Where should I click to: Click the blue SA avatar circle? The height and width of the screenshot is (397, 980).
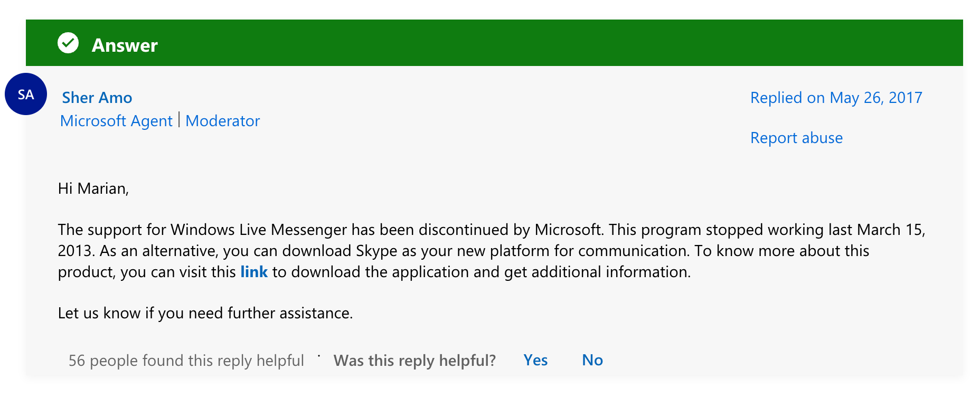26,94
